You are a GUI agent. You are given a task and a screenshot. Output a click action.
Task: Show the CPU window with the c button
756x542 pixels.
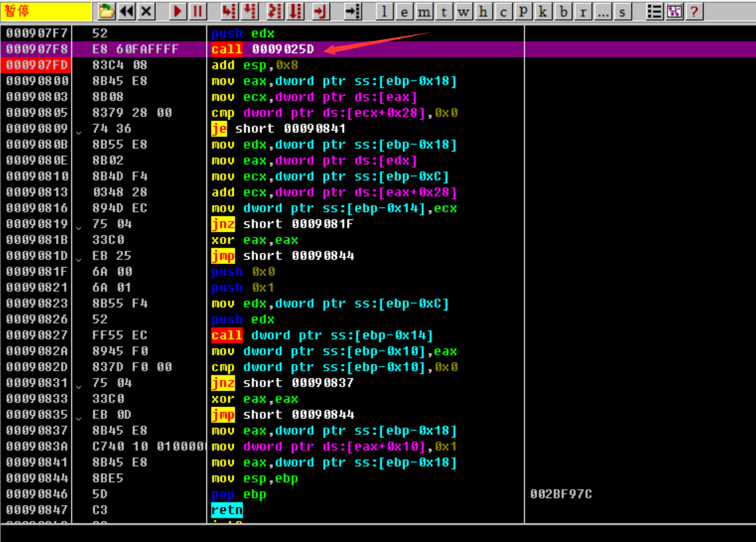(x=503, y=11)
